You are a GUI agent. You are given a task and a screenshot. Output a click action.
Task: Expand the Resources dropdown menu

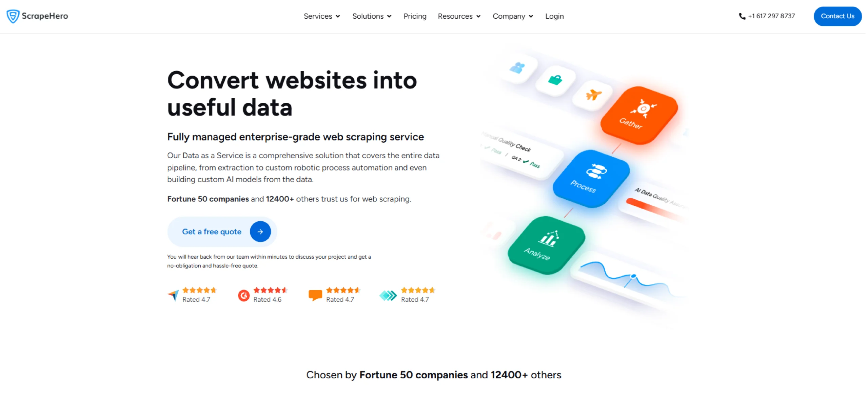point(459,16)
